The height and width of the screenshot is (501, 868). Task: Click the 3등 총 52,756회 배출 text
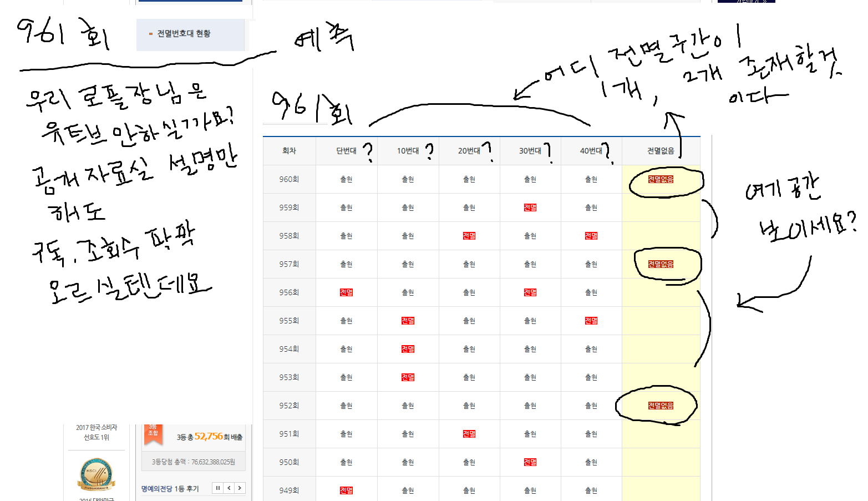coord(210,437)
